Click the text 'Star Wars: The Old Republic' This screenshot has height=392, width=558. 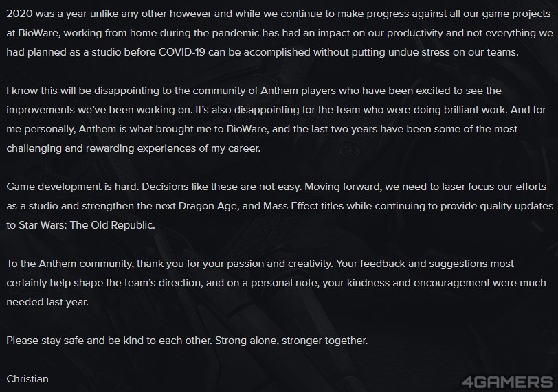(86, 225)
